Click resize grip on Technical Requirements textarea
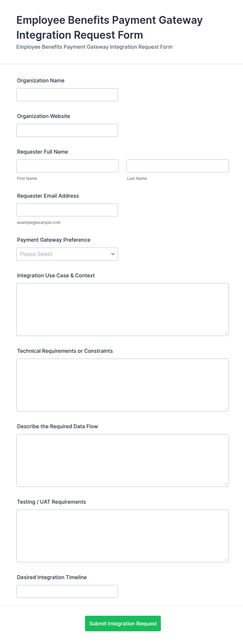Screen dimensions: 243x644 (x=226, y=408)
